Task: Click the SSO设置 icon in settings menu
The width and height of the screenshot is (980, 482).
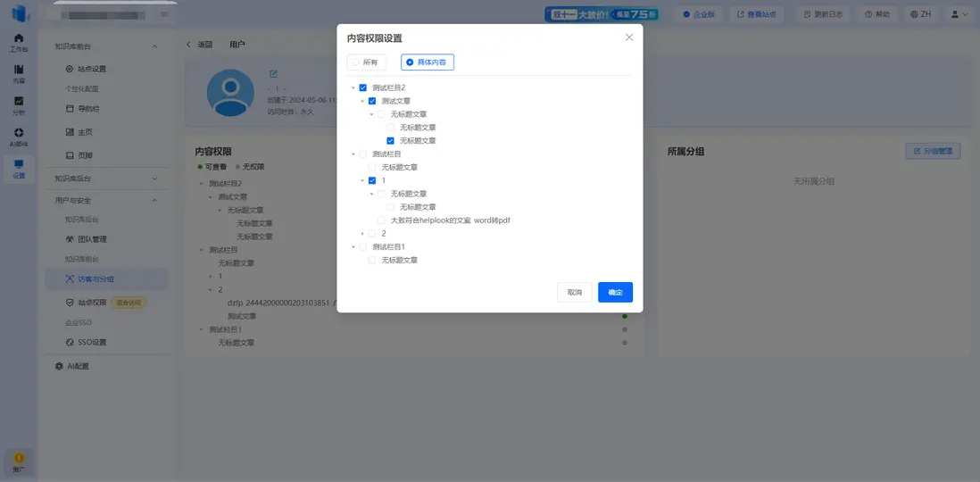Action: [70, 343]
